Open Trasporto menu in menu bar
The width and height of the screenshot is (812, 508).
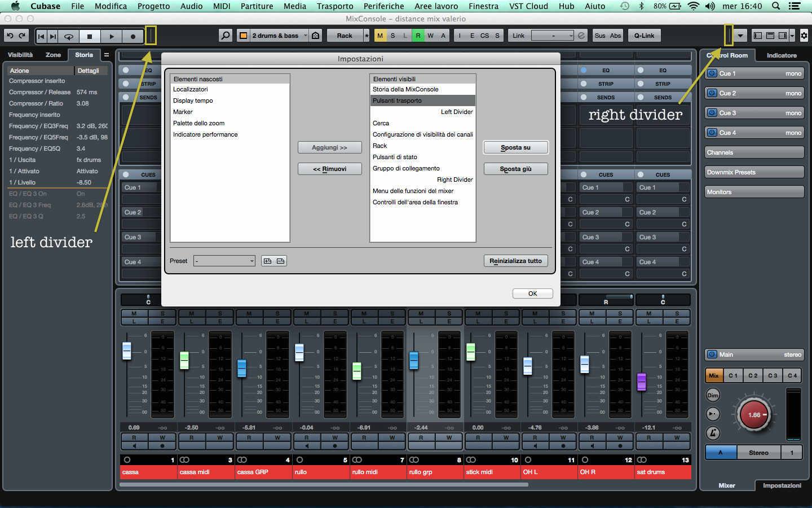[335, 6]
